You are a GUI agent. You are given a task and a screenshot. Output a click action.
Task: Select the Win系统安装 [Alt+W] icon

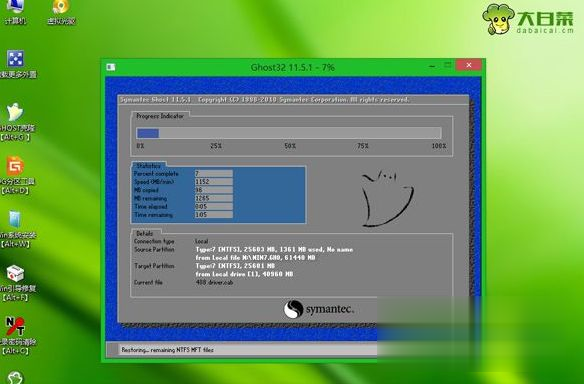(x=16, y=229)
